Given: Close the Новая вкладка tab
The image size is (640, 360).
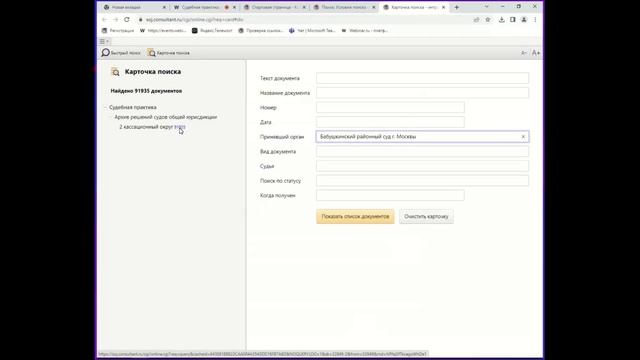Looking at the screenshot, I should tap(164, 7).
